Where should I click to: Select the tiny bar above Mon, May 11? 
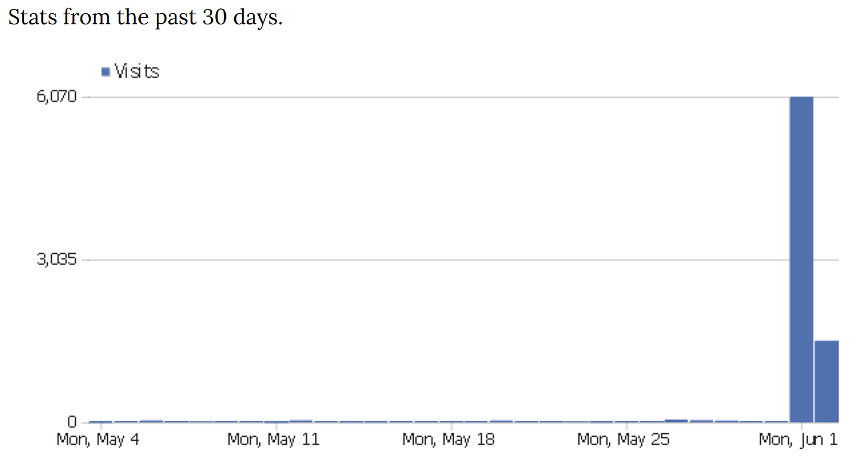coord(276,421)
